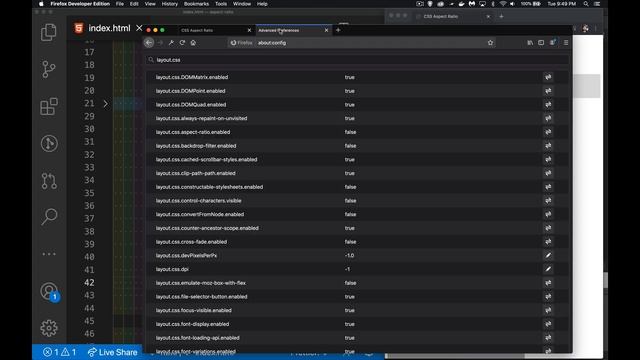The image size is (640, 360).
Task: Open Tools menu in menu bar
Action: click(221, 4)
